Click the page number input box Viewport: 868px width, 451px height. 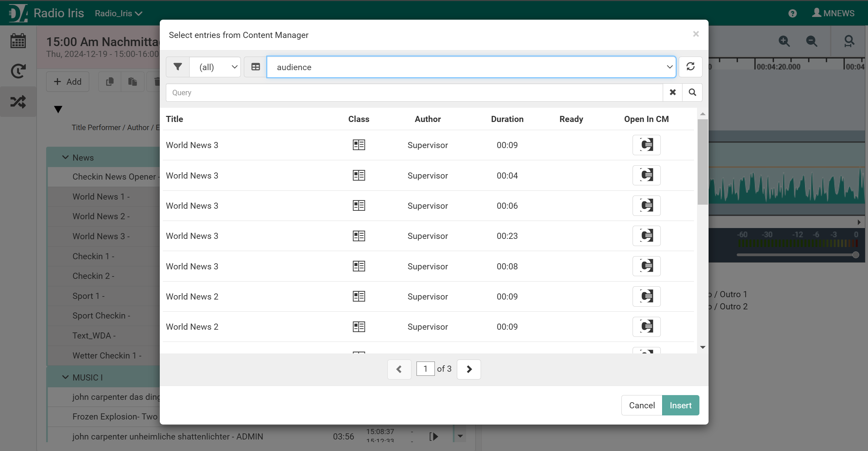click(425, 369)
